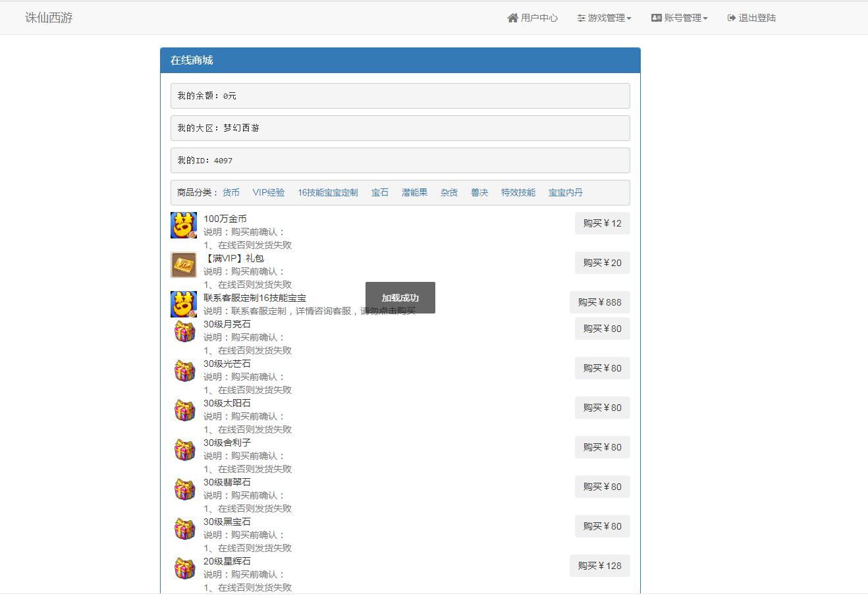Show 特效技能 category items
This screenshot has width=868, height=600.
[518, 192]
